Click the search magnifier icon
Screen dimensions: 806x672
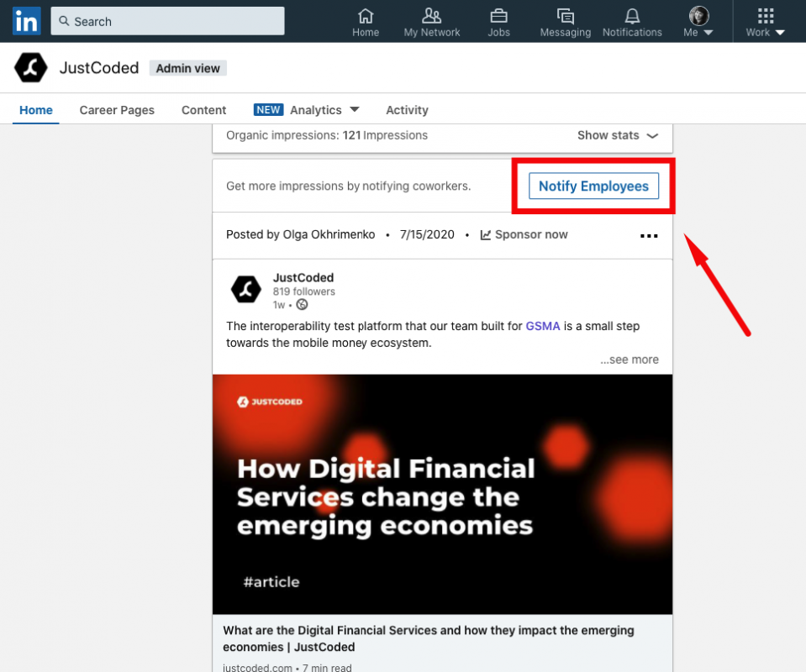[x=64, y=21]
